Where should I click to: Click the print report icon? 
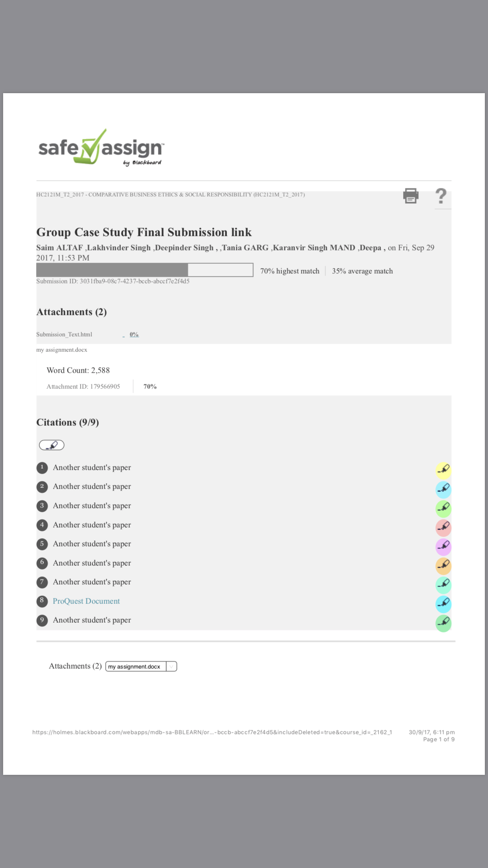pyautogui.click(x=411, y=196)
